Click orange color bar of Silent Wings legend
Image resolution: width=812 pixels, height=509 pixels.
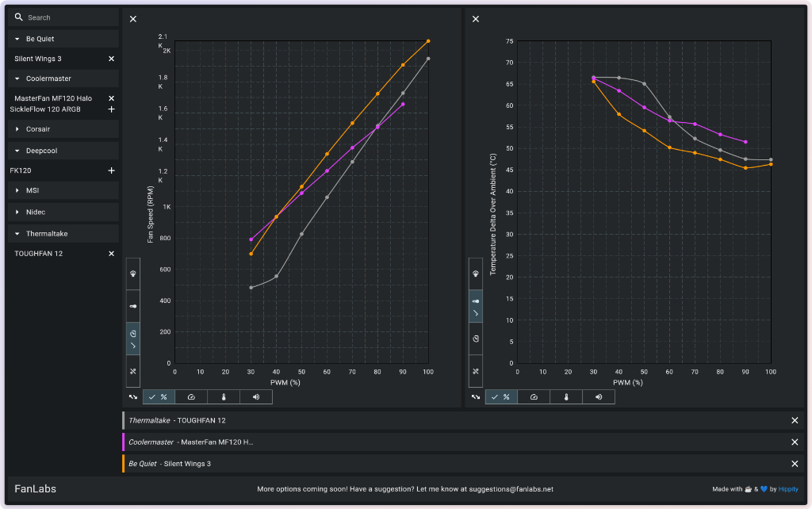[x=123, y=464]
